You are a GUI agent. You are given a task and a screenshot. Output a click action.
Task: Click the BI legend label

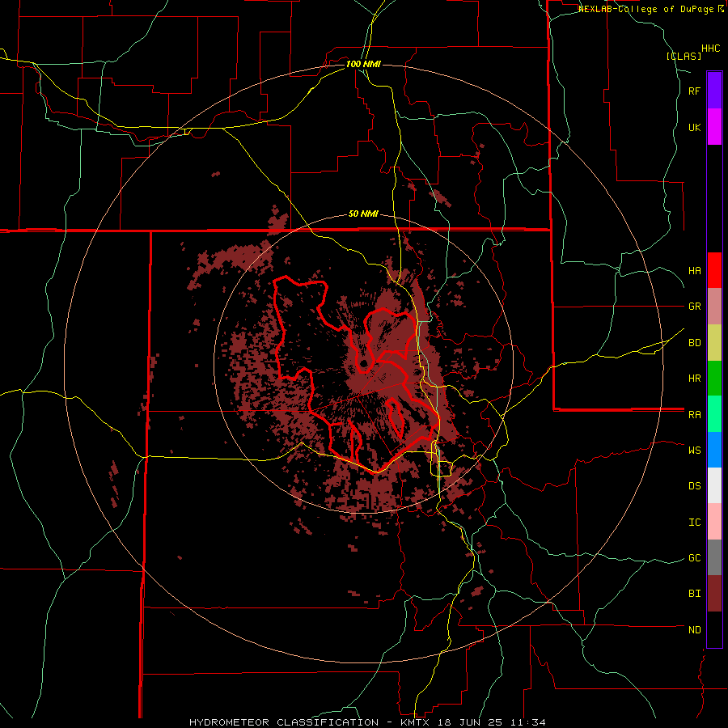tap(695, 594)
